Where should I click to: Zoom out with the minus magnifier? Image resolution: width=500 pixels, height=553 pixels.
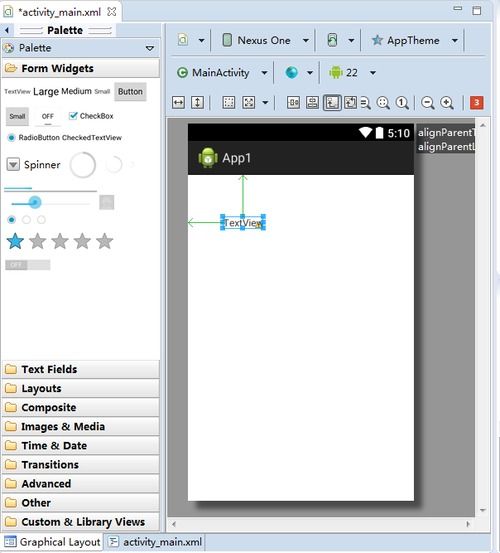[x=428, y=103]
